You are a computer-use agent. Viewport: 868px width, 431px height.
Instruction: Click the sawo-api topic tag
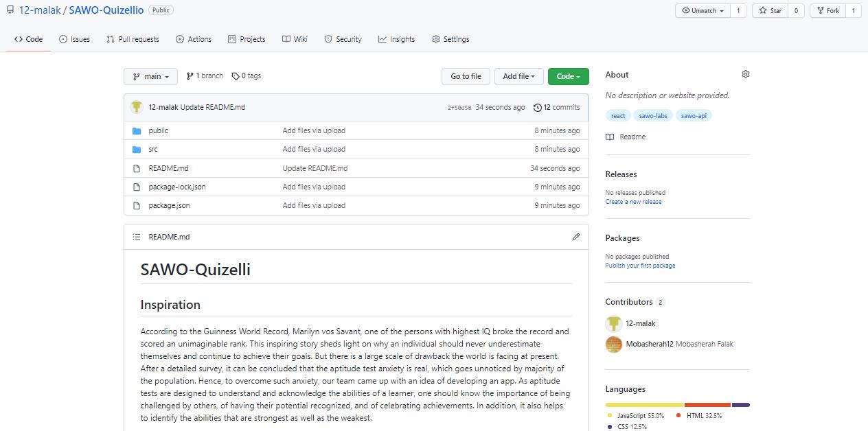(694, 115)
